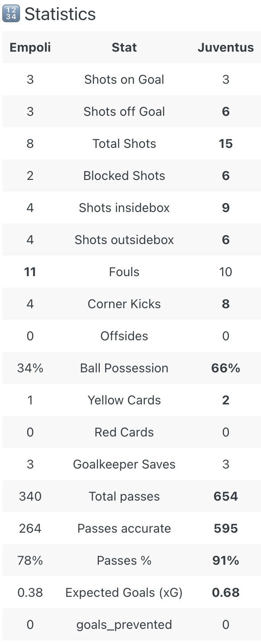Click Juventus Total Shots value 15
Viewport: 261px width, 644px height.
226,144
